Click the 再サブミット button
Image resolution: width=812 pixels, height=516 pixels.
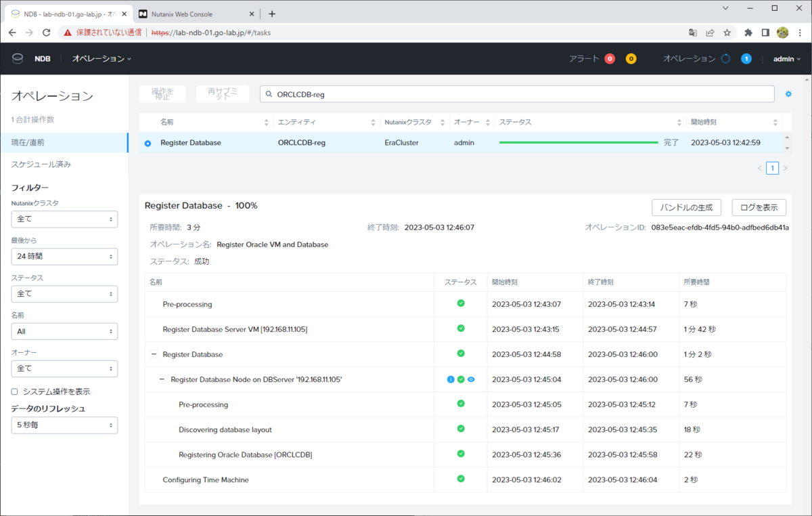pyautogui.click(x=223, y=94)
